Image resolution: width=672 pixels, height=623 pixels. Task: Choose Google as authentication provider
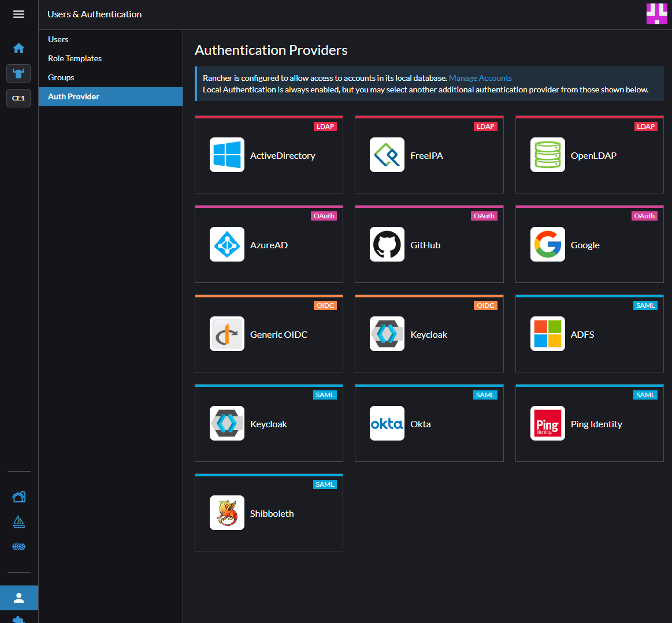pos(589,244)
